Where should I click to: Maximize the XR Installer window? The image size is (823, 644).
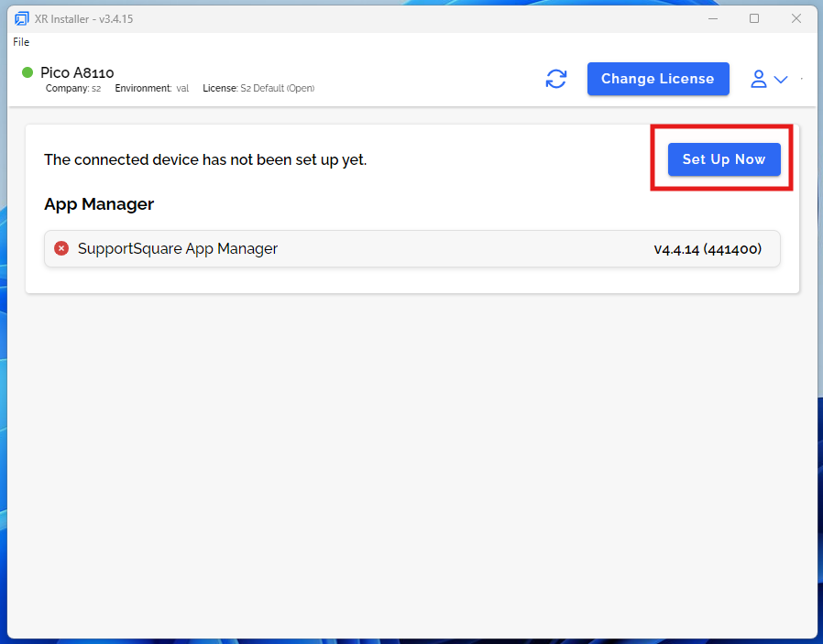[754, 19]
